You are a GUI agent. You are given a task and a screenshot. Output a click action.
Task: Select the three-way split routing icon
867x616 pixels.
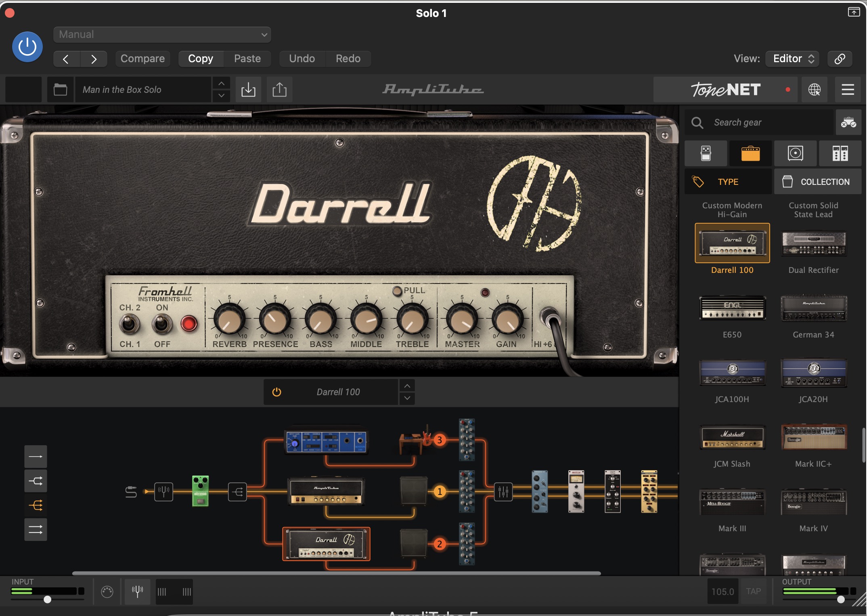pyautogui.click(x=36, y=505)
